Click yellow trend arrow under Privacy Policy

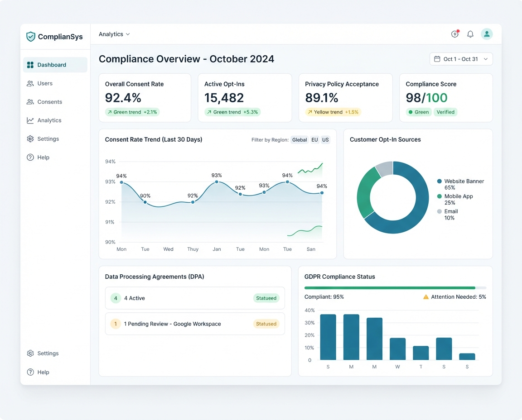coord(310,112)
